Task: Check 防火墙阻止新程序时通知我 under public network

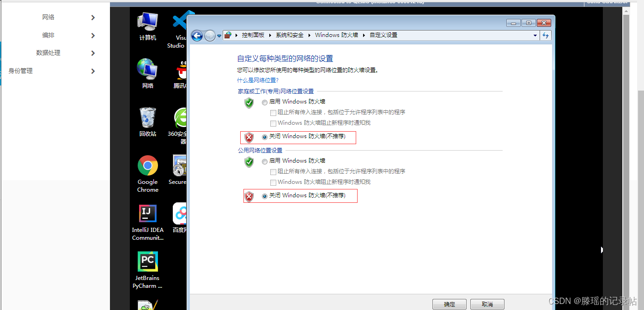Action: [273, 182]
